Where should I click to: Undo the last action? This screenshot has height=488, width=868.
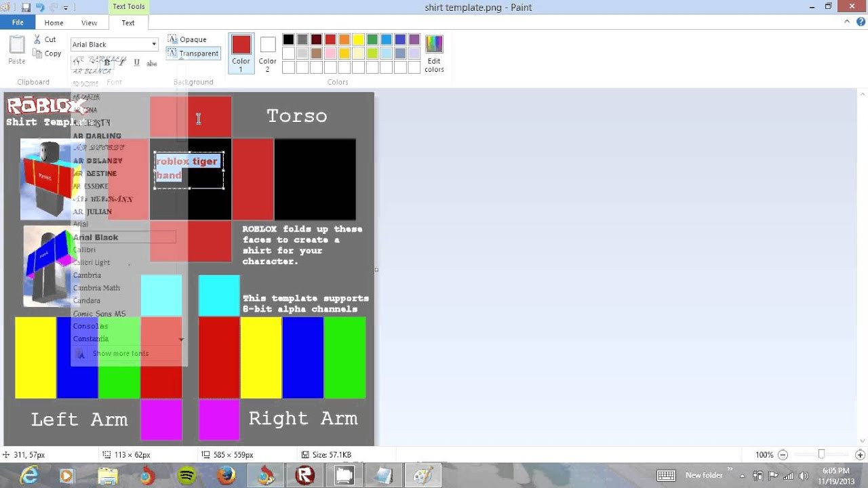pos(39,7)
